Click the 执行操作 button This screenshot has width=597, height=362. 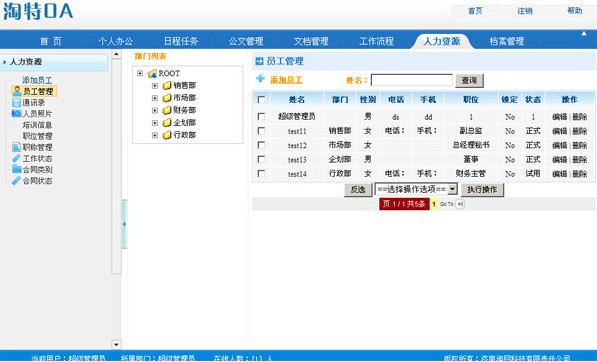[x=482, y=190]
